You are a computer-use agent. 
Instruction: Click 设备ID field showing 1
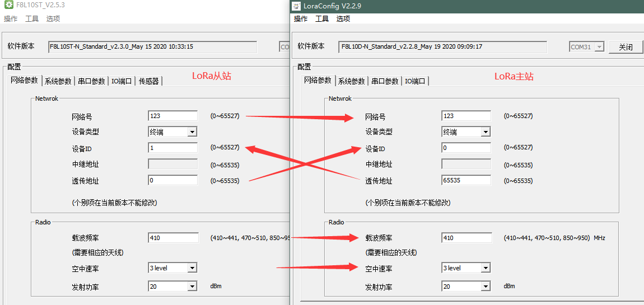pos(173,148)
